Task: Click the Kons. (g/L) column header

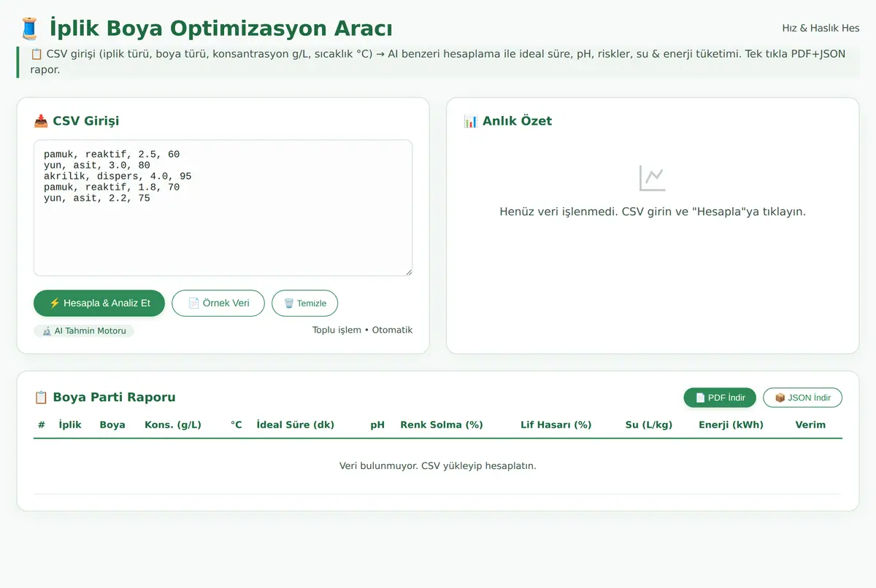Action: (x=173, y=425)
